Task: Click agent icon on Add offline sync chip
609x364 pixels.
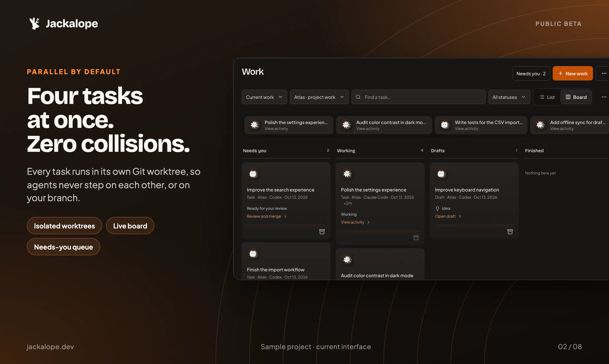Action: click(x=540, y=125)
